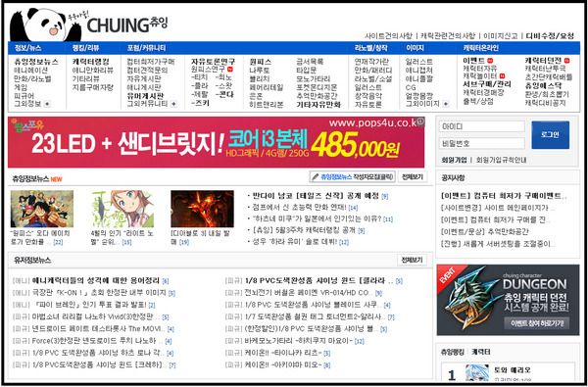Open the One Piece news thumbnail

coord(42,209)
